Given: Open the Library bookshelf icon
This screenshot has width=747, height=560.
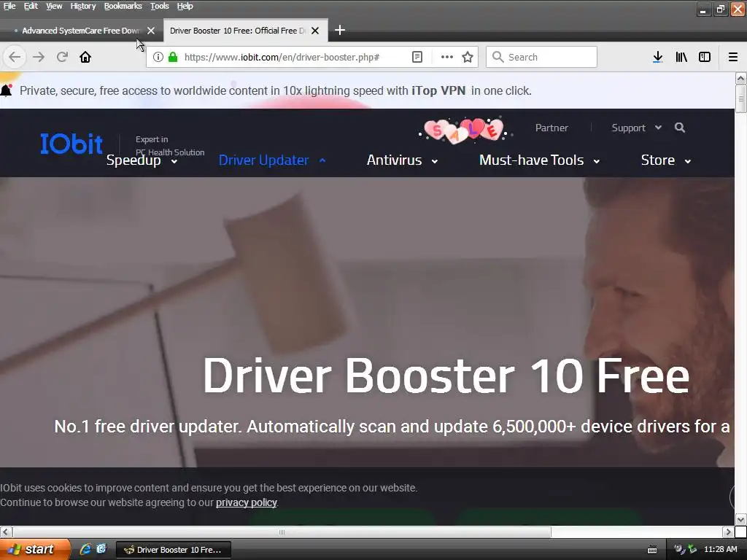Looking at the screenshot, I should coord(681,57).
